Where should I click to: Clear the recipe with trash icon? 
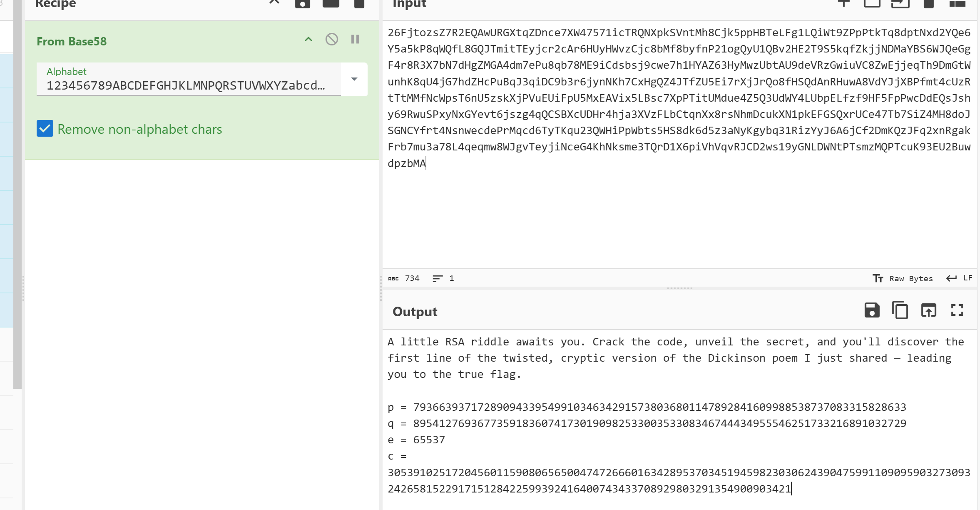(x=359, y=4)
